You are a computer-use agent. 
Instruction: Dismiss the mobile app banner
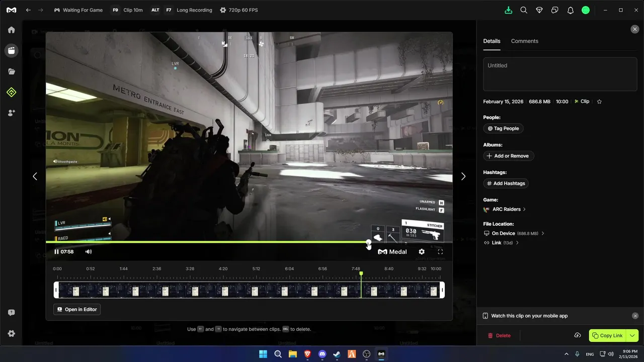635,316
